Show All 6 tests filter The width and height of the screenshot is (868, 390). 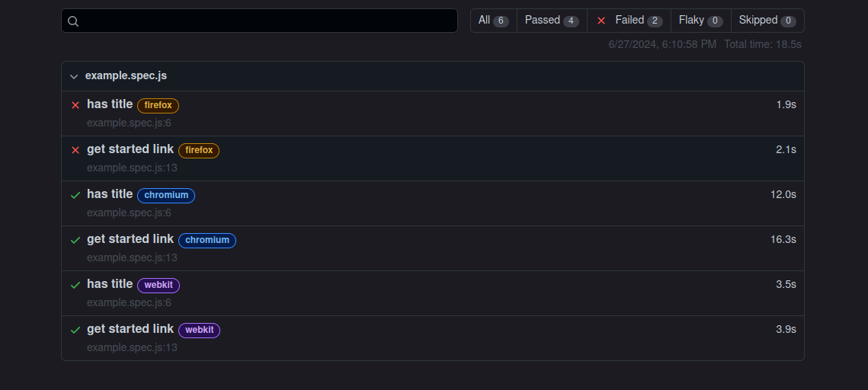tap(493, 21)
